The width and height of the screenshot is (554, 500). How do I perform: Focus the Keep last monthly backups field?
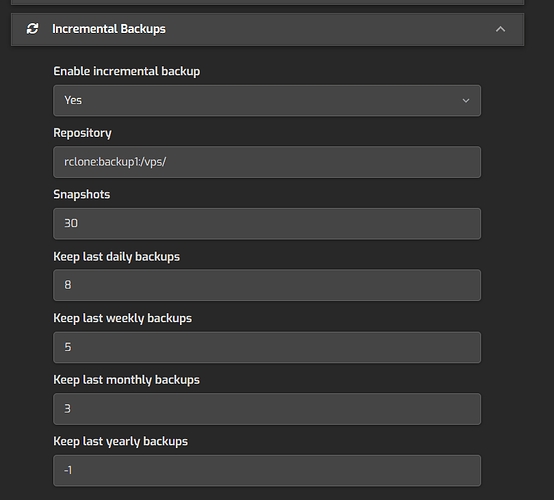(267, 409)
